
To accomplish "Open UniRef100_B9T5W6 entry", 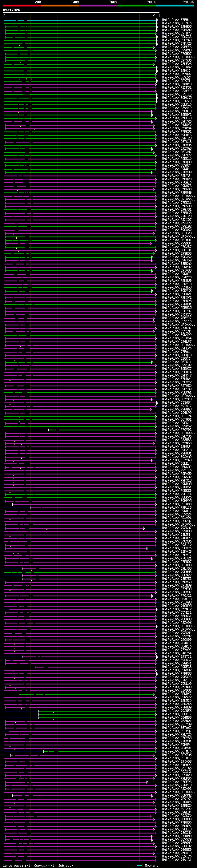I will click(177, 61).
